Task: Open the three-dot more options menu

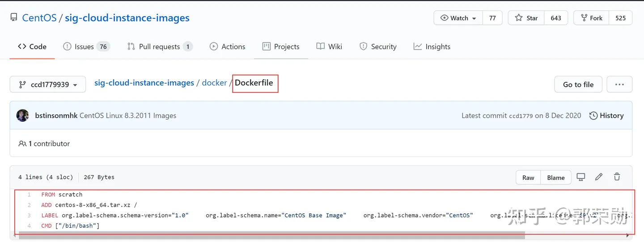Action: (619, 84)
